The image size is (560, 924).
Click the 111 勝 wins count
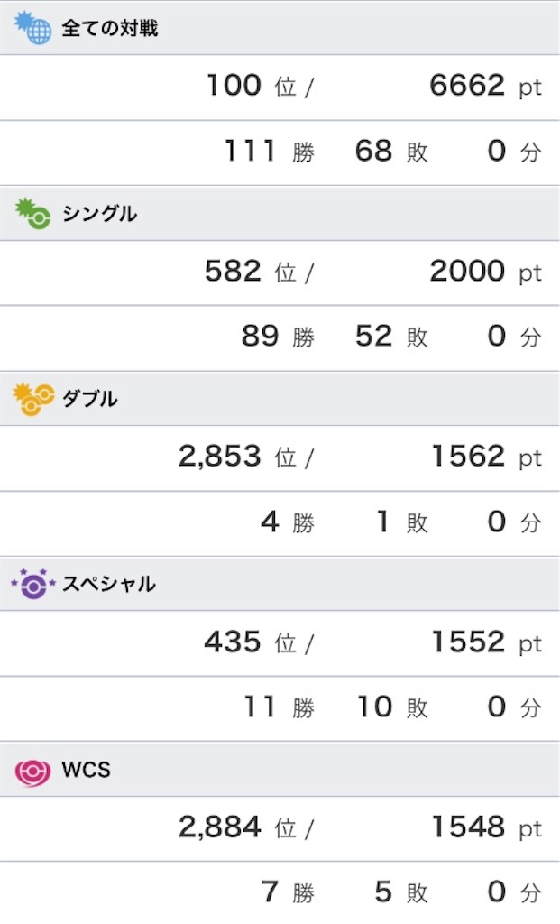pos(270,151)
